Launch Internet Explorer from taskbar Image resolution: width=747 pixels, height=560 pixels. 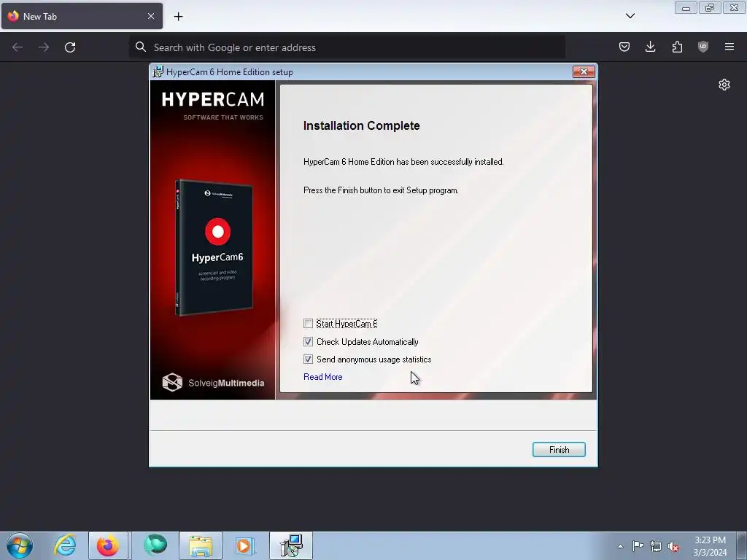(65, 545)
